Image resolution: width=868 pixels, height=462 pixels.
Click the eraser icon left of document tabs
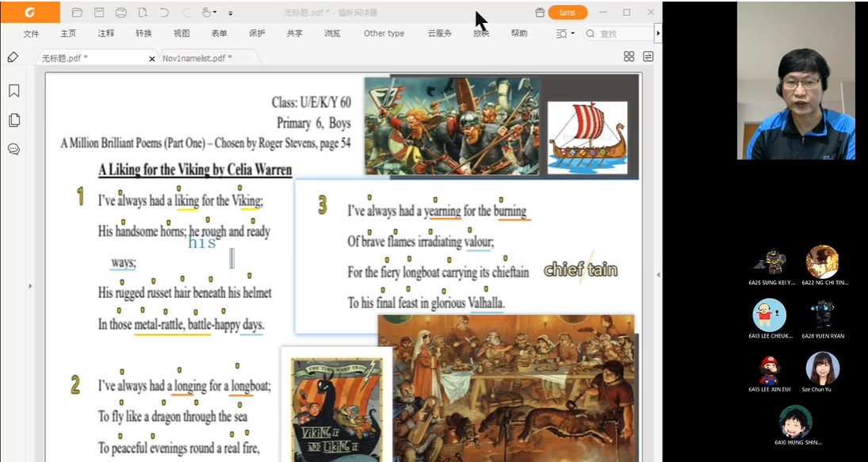(13, 57)
